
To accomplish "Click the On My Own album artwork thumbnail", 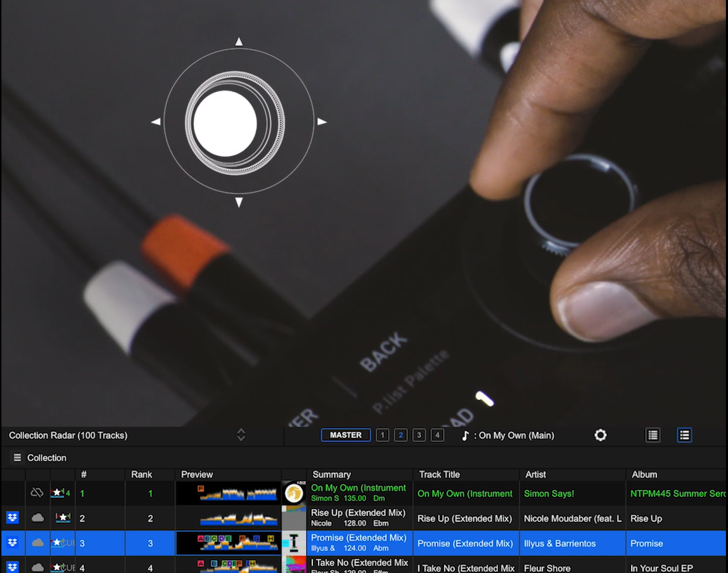I will (x=294, y=494).
